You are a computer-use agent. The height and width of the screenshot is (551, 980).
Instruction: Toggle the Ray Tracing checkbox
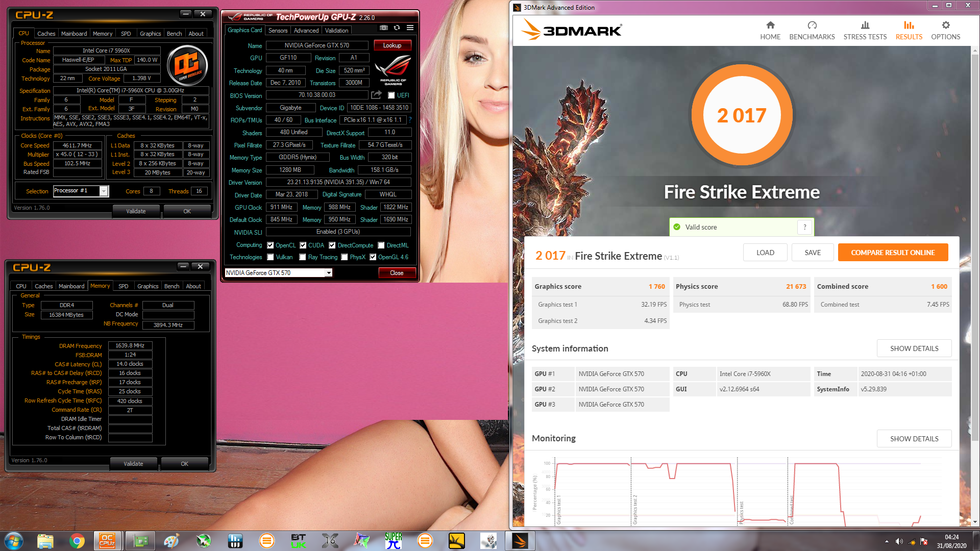click(303, 257)
